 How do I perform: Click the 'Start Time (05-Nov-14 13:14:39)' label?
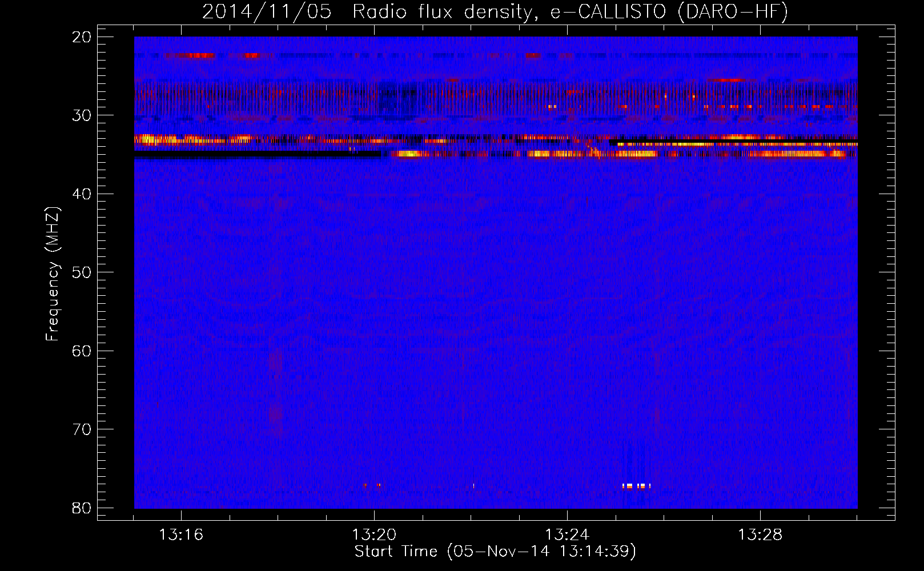[x=495, y=552]
